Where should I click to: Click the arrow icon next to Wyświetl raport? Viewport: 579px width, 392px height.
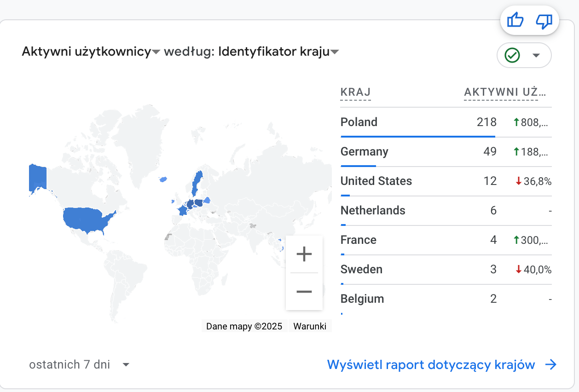point(550,364)
